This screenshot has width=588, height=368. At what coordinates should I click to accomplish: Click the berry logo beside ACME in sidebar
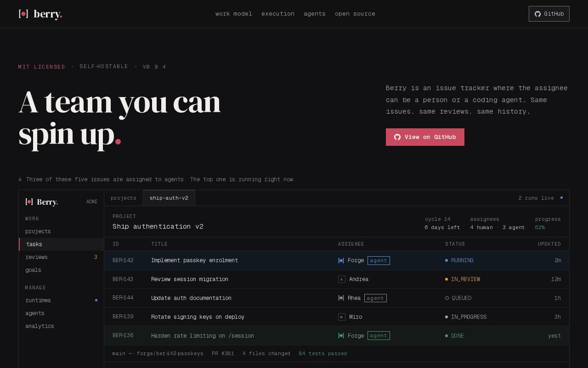42,202
